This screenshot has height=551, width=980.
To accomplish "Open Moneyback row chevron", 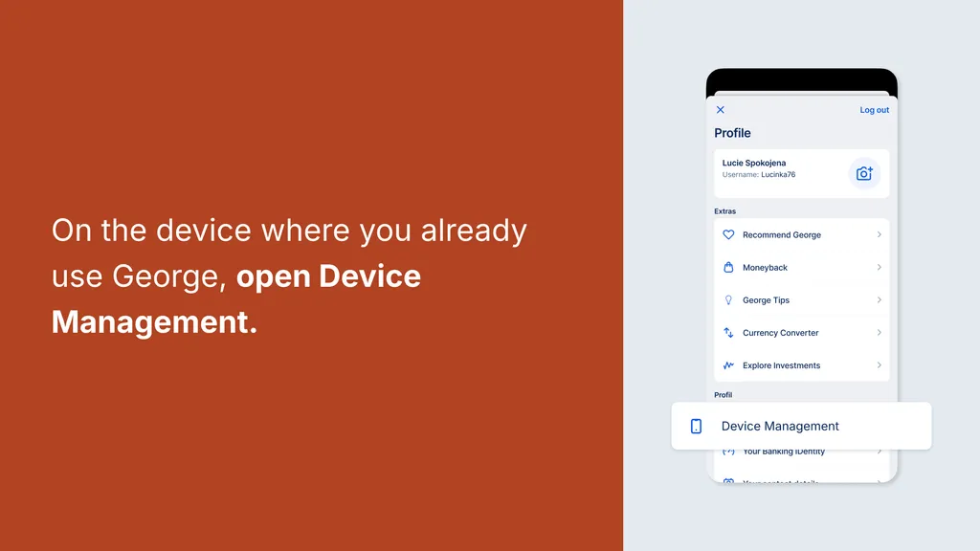I will (879, 268).
